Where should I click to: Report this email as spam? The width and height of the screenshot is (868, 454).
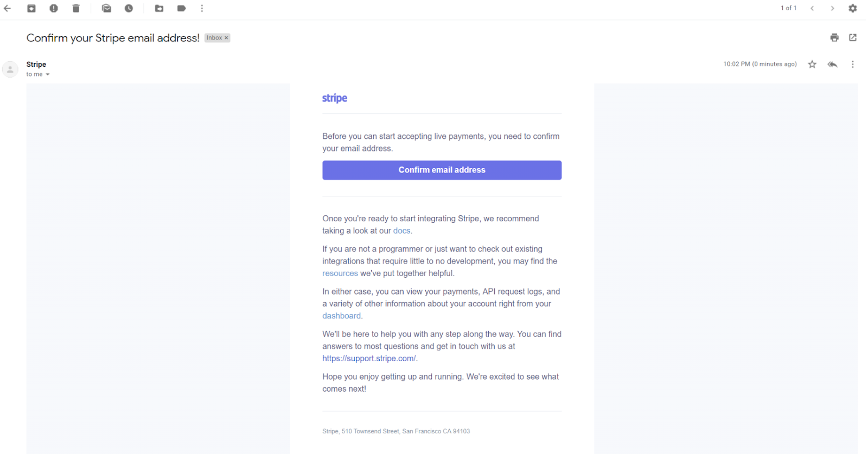54,8
